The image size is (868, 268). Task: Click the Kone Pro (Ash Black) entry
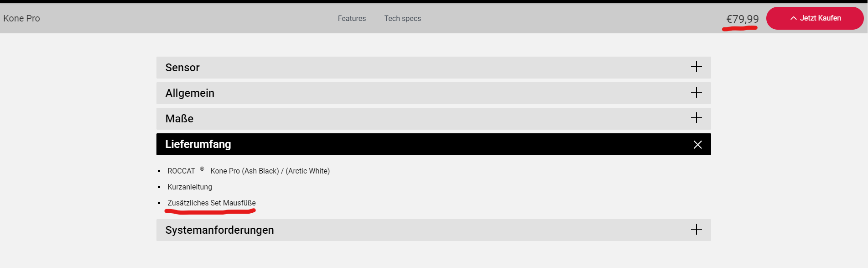(x=244, y=171)
